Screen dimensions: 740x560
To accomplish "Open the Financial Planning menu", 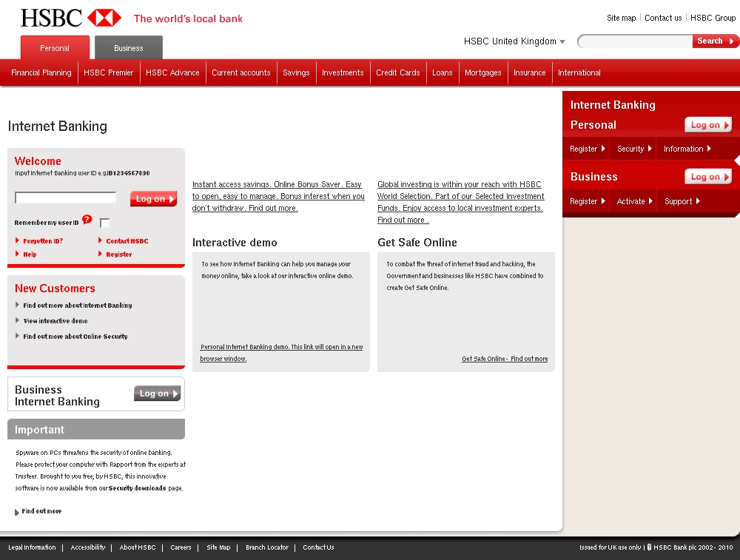I will click(x=41, y=72).
